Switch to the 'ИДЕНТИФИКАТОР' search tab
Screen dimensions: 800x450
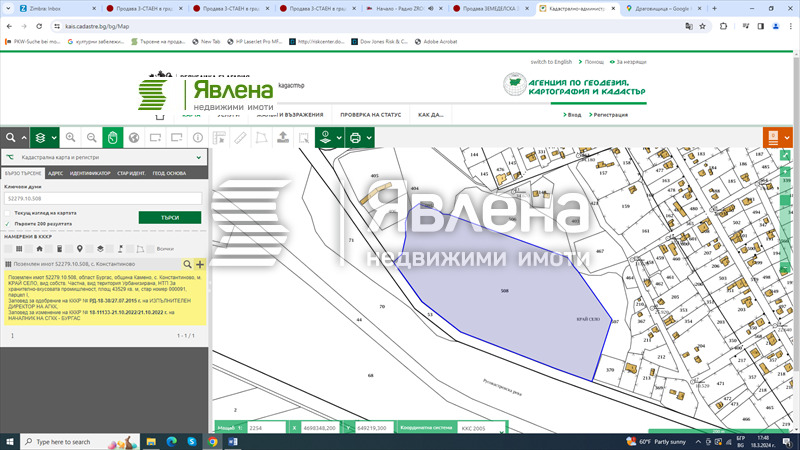(x=90, y=173)
